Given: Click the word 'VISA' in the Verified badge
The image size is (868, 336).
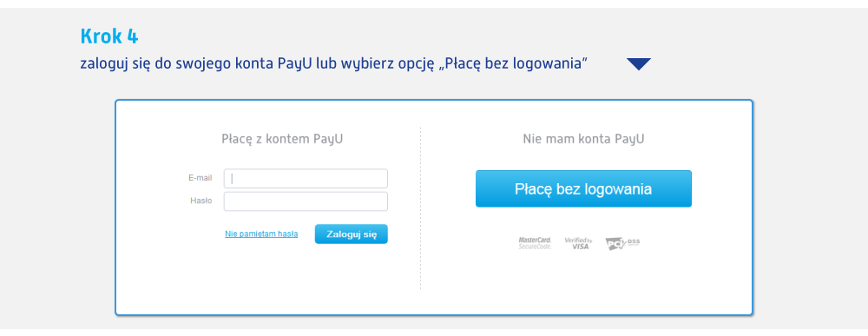Looking at the screenshot, I should pyautogui.click(x=581, y=247).
